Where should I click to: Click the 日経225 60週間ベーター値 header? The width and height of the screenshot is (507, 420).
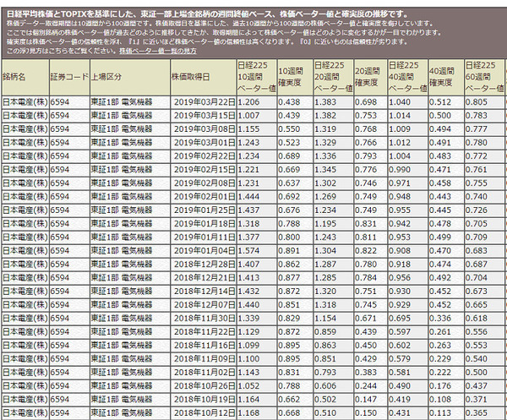(484, 77)
